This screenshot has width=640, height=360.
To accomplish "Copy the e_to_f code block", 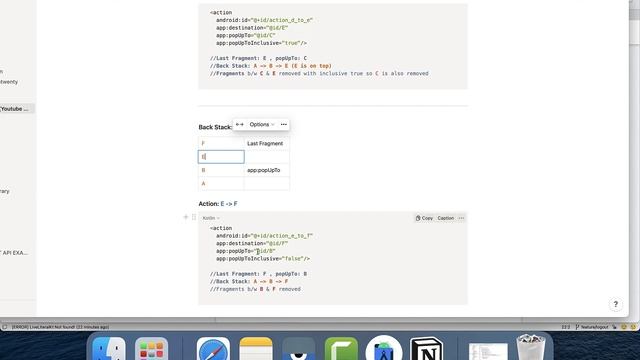I will [x=424, y=218].
